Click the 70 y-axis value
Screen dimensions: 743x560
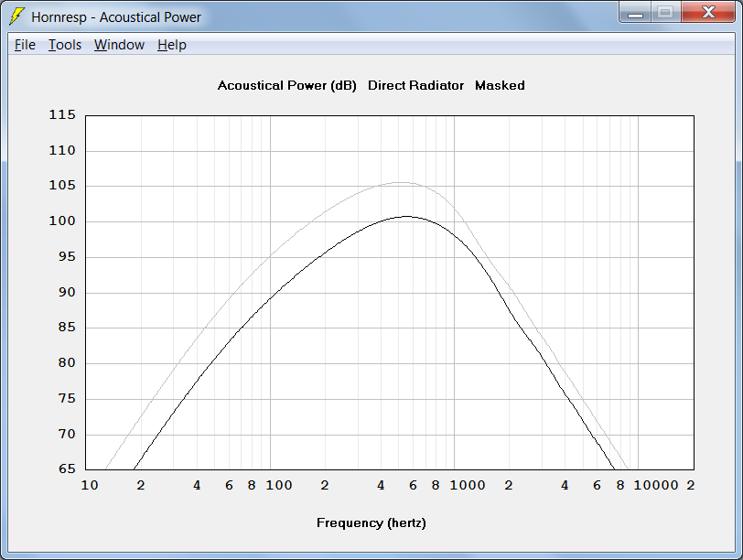point(66,434)
